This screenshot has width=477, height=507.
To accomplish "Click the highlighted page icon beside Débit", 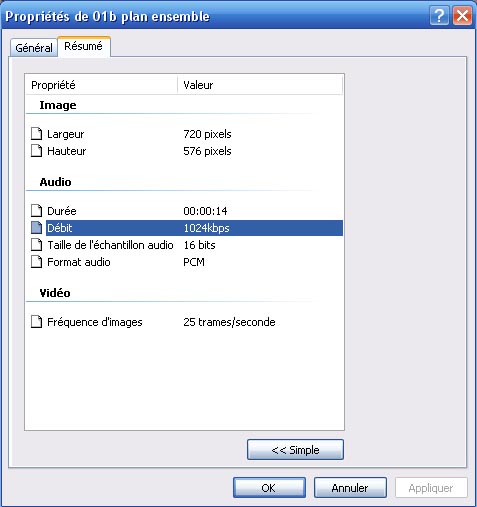I will click(36, 228).
